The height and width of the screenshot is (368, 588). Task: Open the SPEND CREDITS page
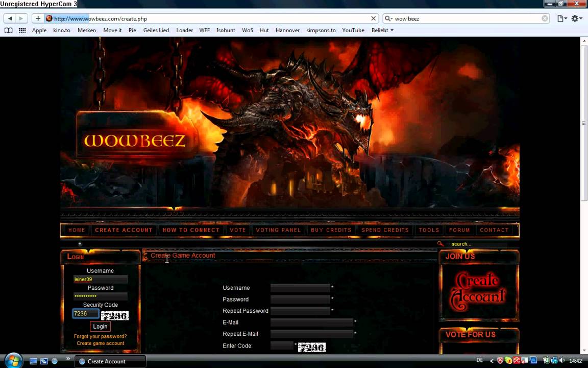click(x=385, y=230)
